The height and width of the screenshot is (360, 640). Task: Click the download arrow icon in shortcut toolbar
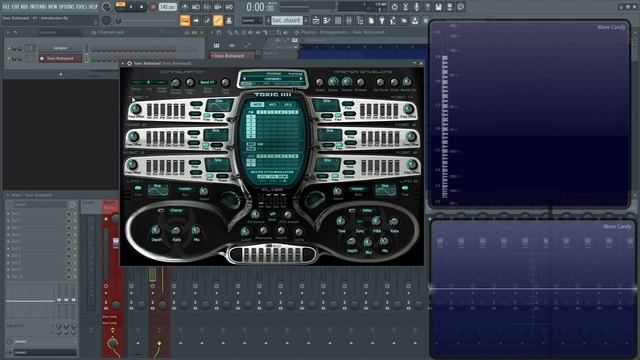(415, 20)
